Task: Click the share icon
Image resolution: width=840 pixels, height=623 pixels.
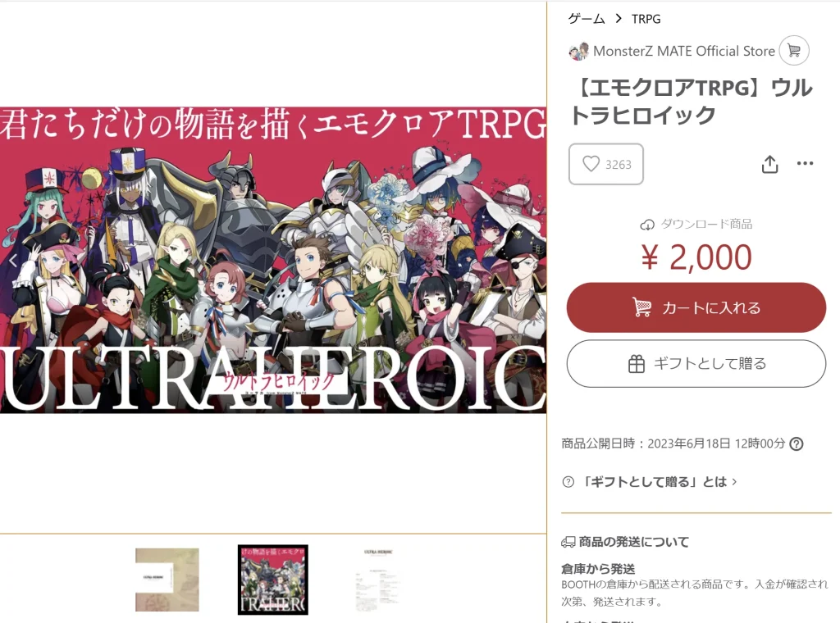Action: [769, 164]
